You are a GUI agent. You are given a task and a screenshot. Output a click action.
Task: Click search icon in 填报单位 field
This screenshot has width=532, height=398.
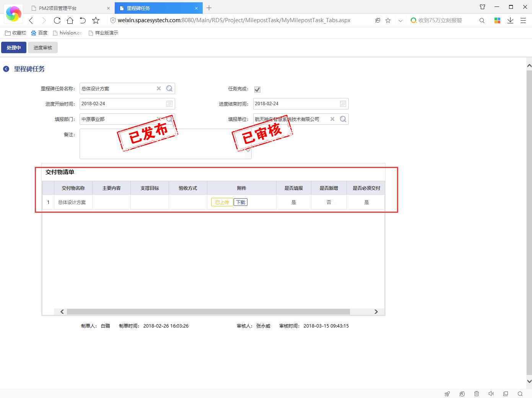click(343, 119)
